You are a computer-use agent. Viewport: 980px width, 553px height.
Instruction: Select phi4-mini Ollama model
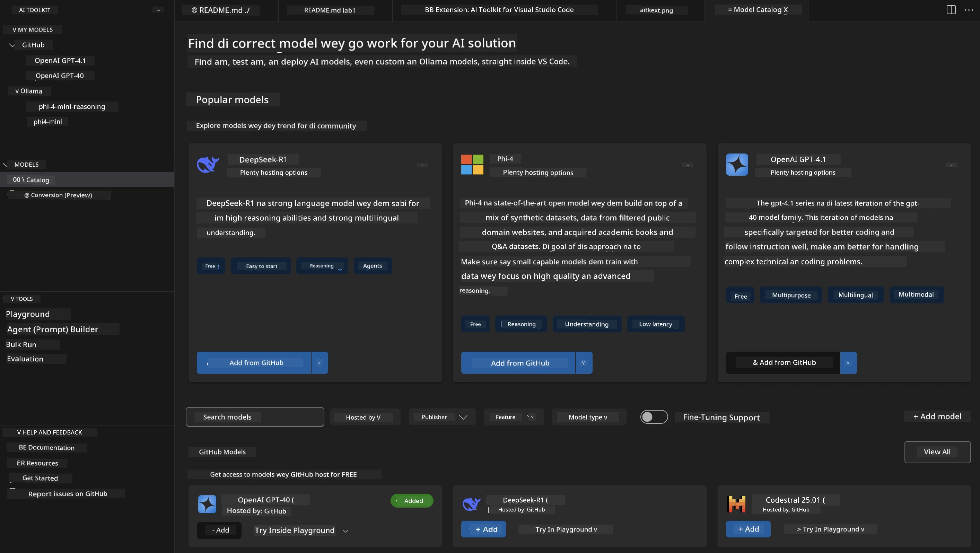(47, 122)
